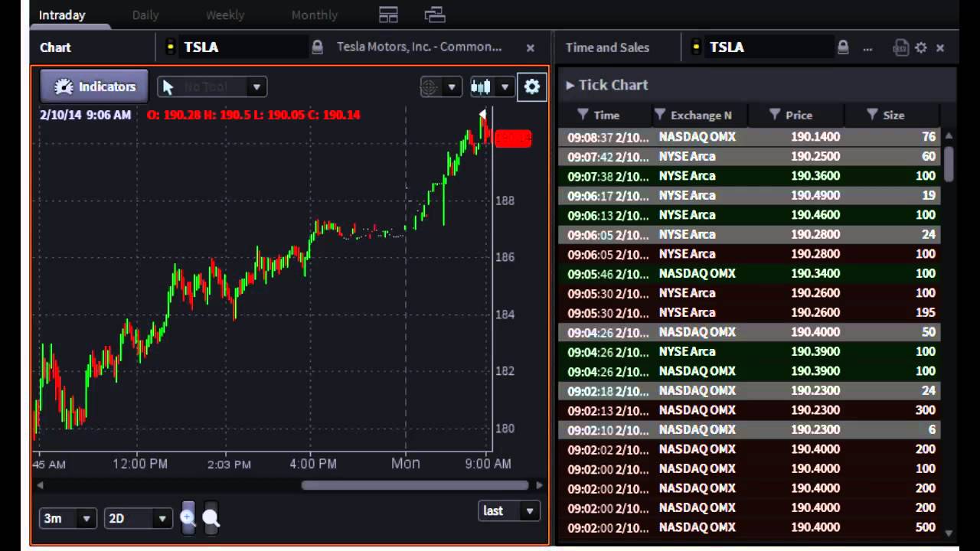
Task: Click the Tesla Motors, Inc. description text
Action: point(420,47)
